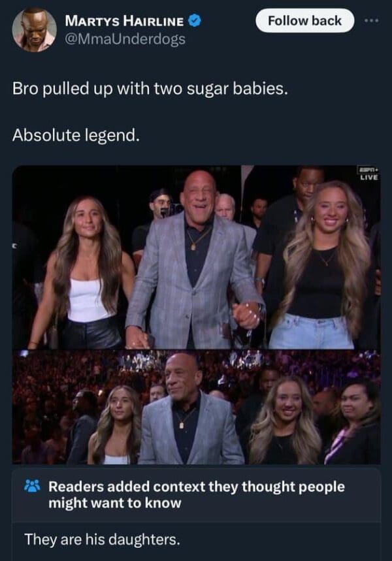
Task: Click the 'Absolute legend.' tweet line
Action: point(76,135)
